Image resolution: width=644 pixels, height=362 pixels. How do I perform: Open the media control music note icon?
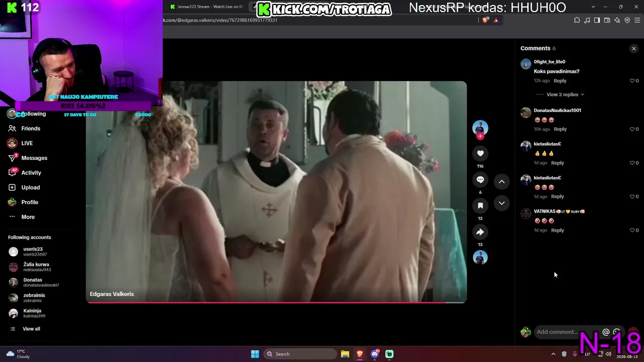587,20
